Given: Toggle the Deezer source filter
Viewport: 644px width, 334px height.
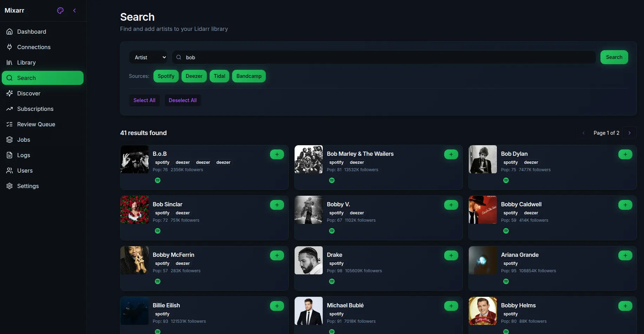Looking at the screenshot, I should 194,76.
